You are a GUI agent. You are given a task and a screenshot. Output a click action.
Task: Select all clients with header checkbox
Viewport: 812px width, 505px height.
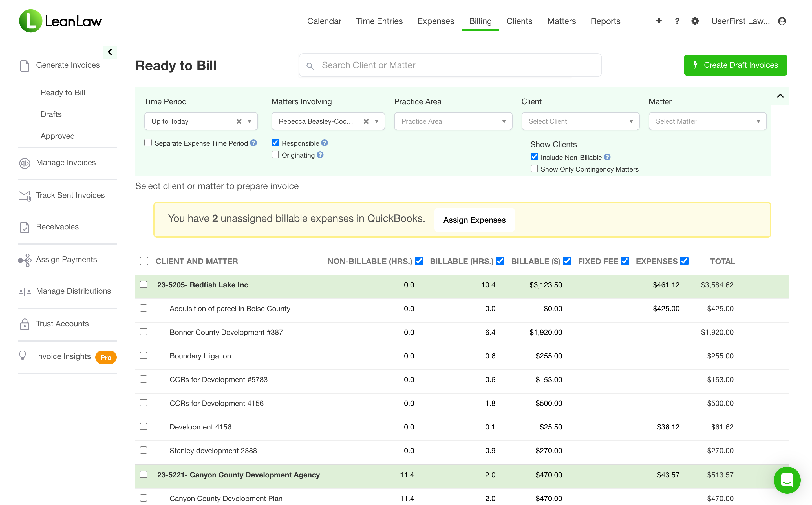click(x=144, y=261)
